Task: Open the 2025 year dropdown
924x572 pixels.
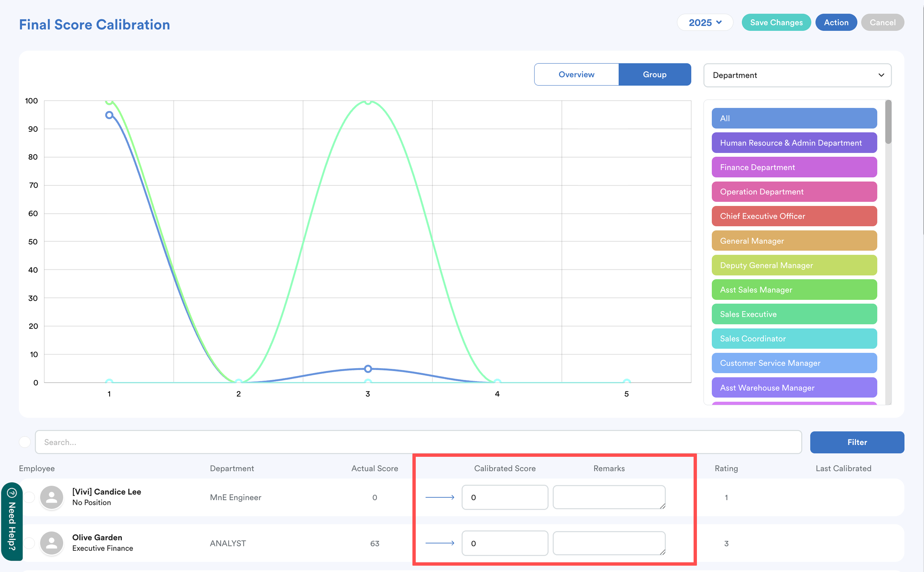Action: point(705,22)
